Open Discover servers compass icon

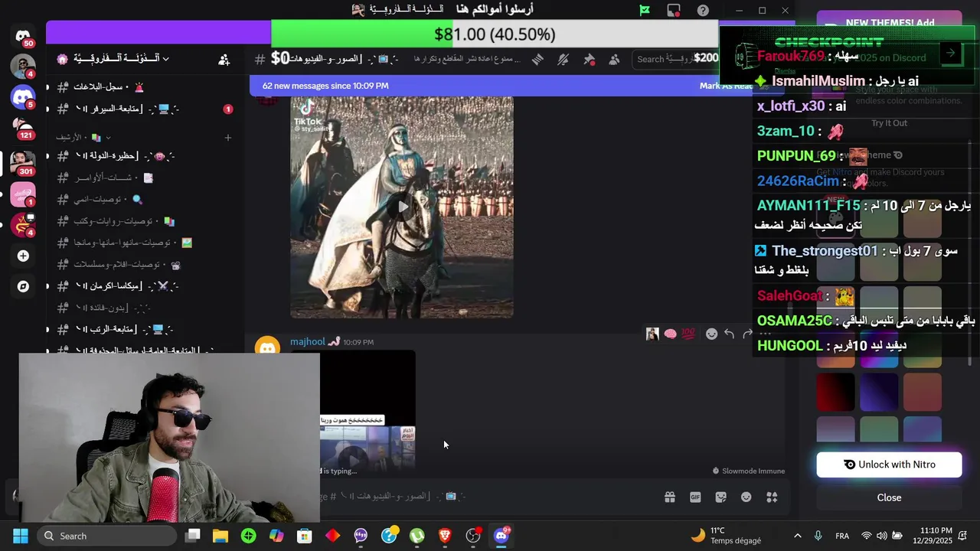23,286
